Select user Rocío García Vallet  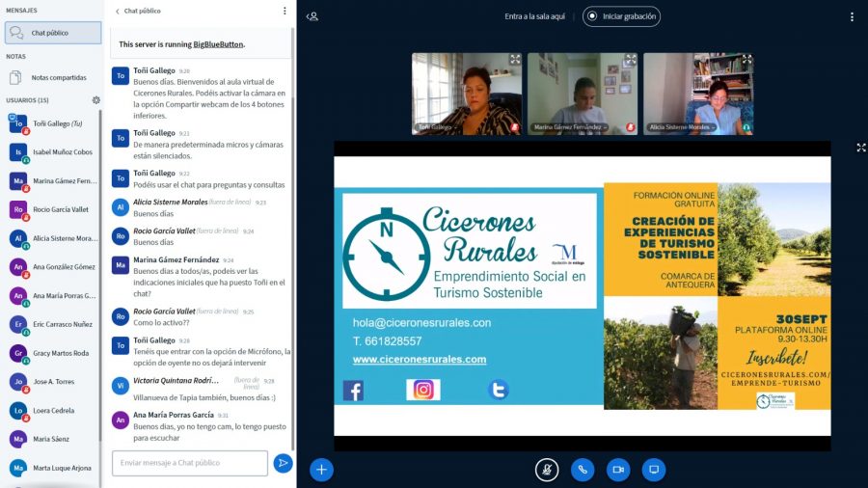tap(53, 209)
